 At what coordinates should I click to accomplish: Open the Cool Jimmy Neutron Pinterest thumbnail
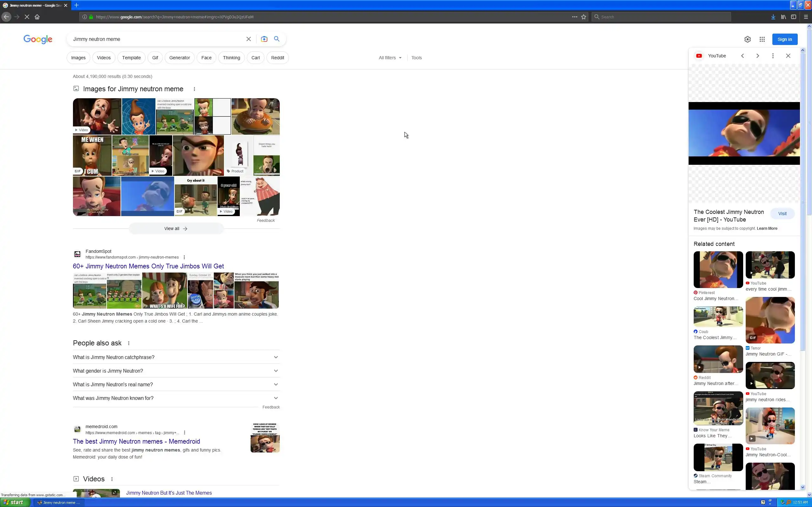coord(718,270)
